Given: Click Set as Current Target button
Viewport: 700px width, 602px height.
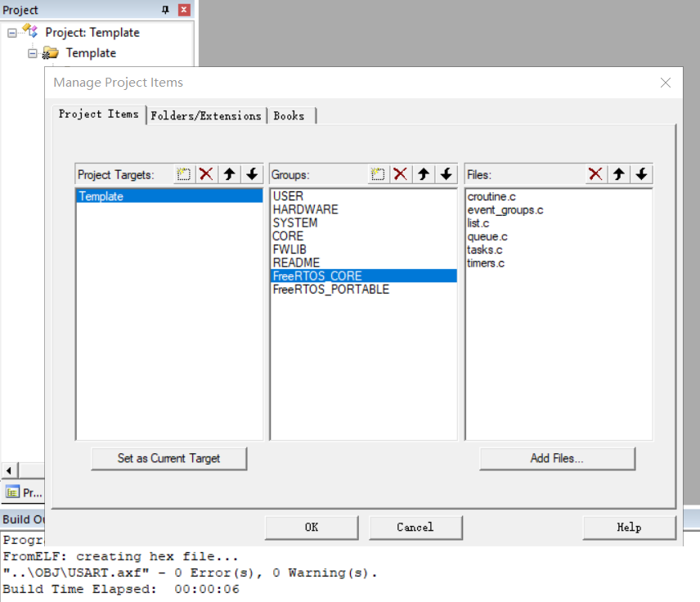Looking at the screenshot, I should point(168,459).
